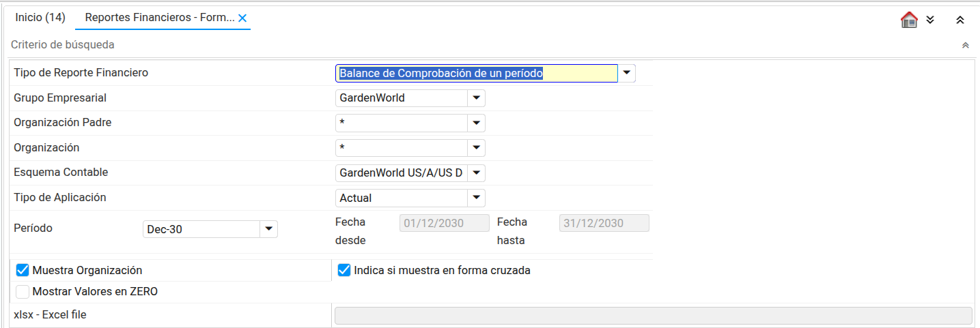Collapse the Criterio de búsqueda panel
Screen dimensions: 980x328
(x=966, y=45)
